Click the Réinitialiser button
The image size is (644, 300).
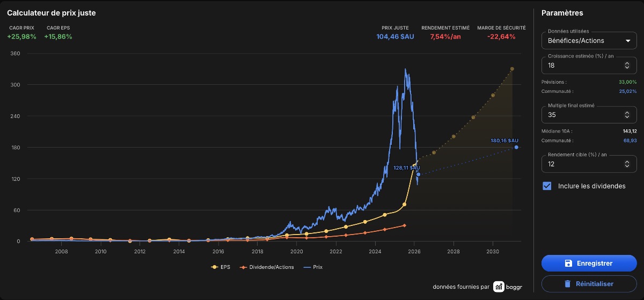click(x=589, y=283)
